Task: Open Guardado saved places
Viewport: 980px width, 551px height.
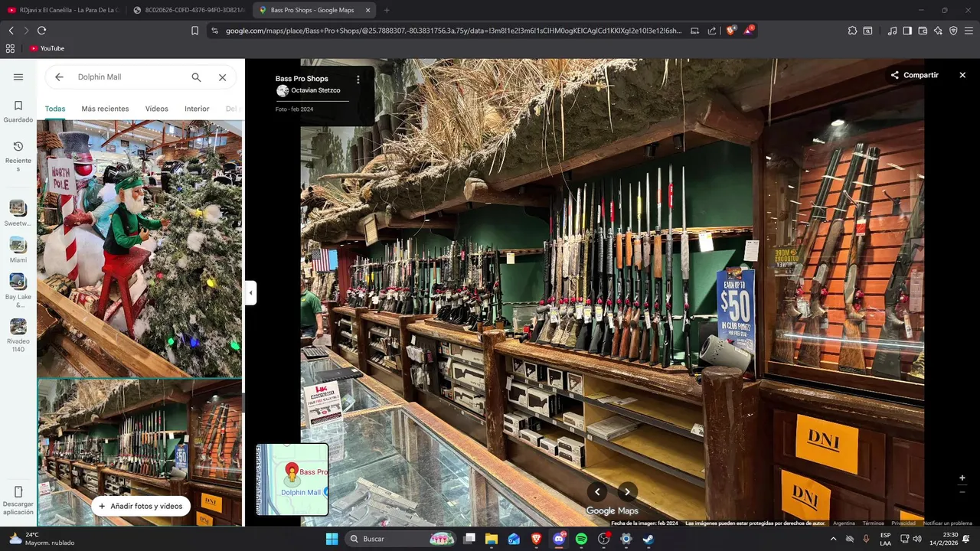Action: [x=18, y=112]
